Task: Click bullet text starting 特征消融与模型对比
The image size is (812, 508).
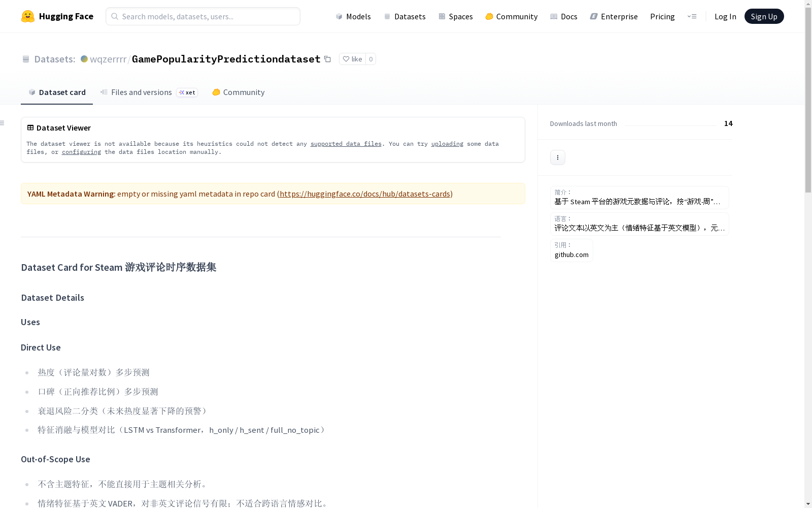Action: [182, 430]
